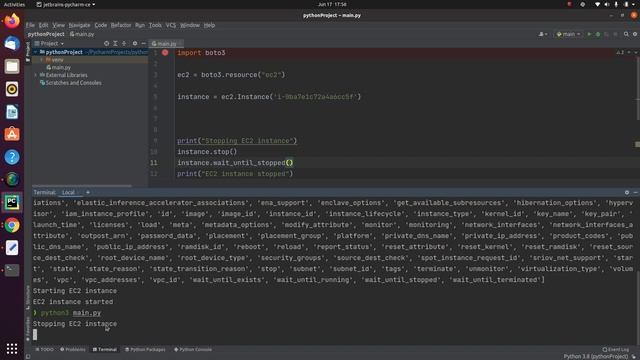Open the Edit menu

click(x=43, y=25)
